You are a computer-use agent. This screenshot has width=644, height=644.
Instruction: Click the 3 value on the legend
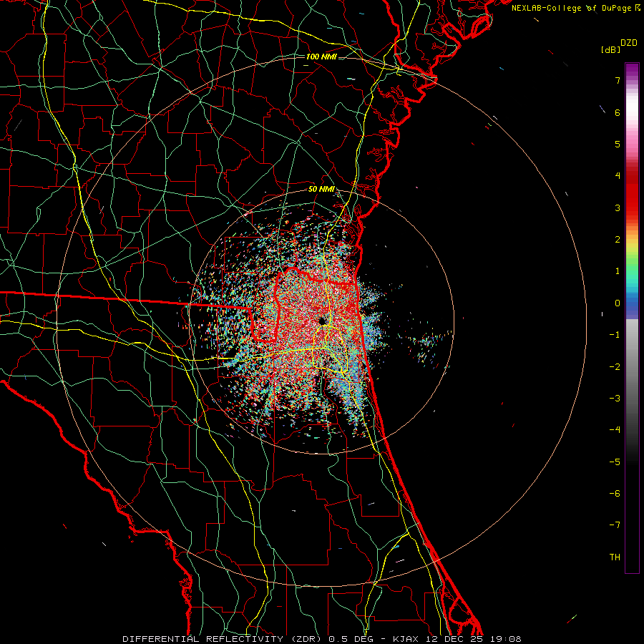(x=618, y=208)
